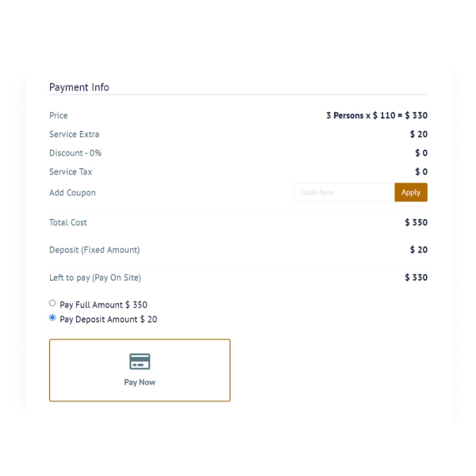
Task: Click the Service Tax label
Action: [71, 172]
